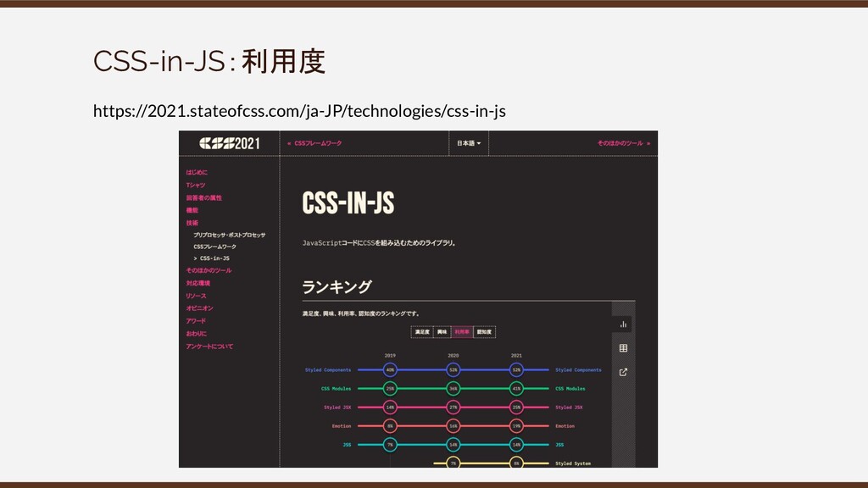Image resolution: width=868 pixels, height=488 pixels.
Task: Click CSS Modules 2020 point showing 36%
Action: click(453, 388)
